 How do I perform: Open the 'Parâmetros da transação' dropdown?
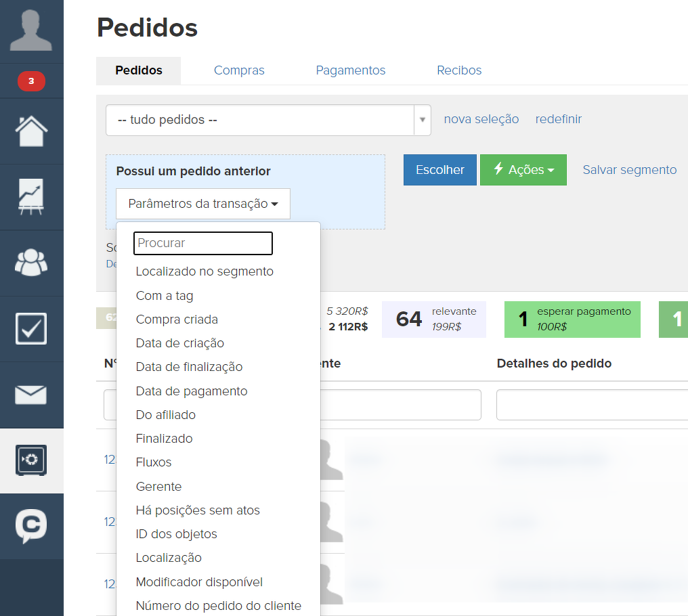(x=203, y=204)
